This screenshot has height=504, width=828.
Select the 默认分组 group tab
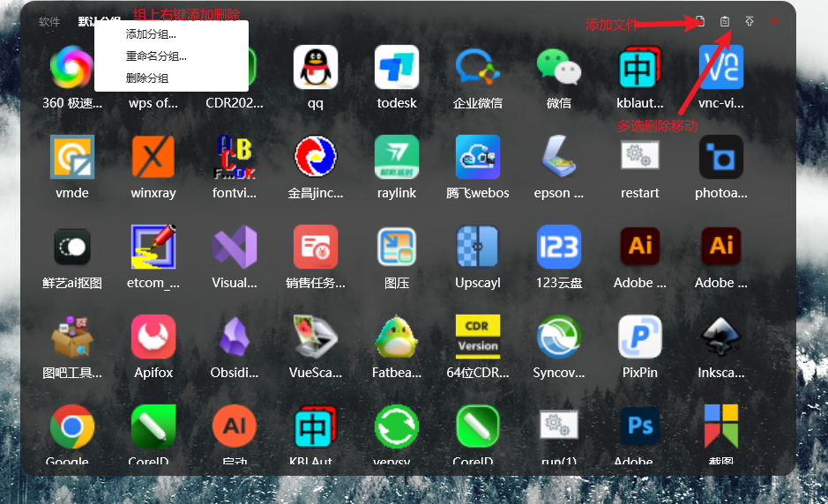point(100,22)
